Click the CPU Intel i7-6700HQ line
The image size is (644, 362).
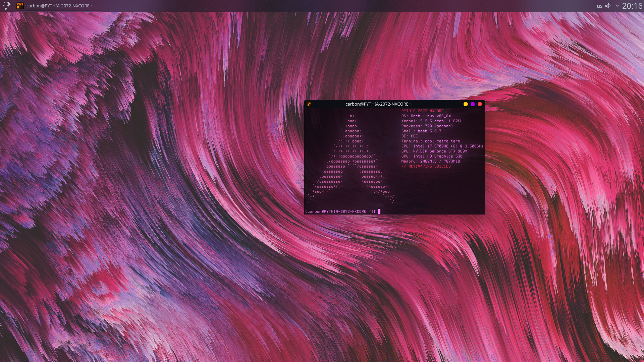442,146
